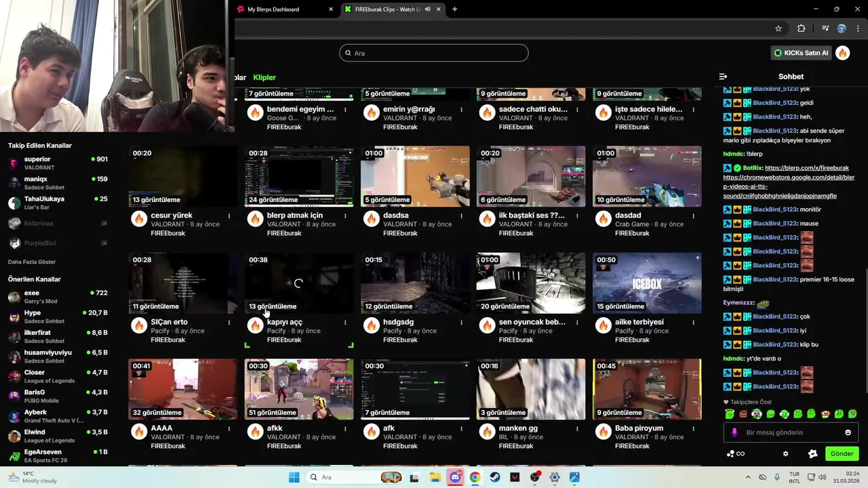Click the first green halo emote
The height and width of the screenshot is (488, 868).
(730, 413)
